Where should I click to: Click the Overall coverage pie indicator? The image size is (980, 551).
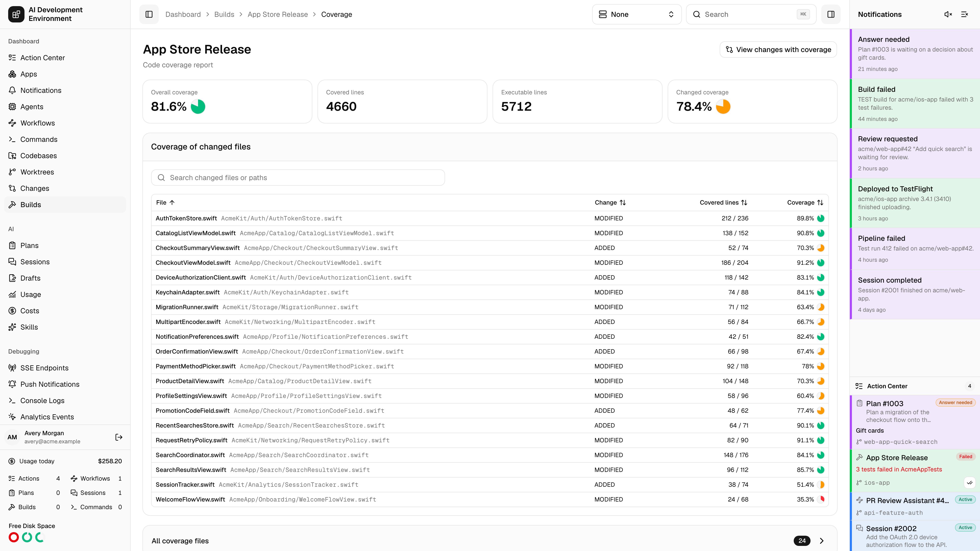[198, 106]
